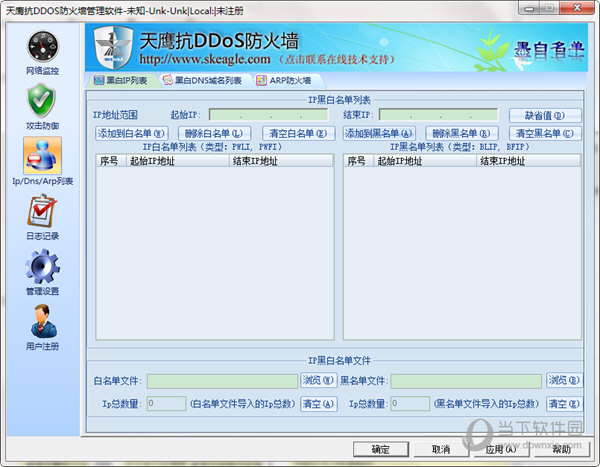Open the 管理设置 gear icon

[x=42, y=266]
